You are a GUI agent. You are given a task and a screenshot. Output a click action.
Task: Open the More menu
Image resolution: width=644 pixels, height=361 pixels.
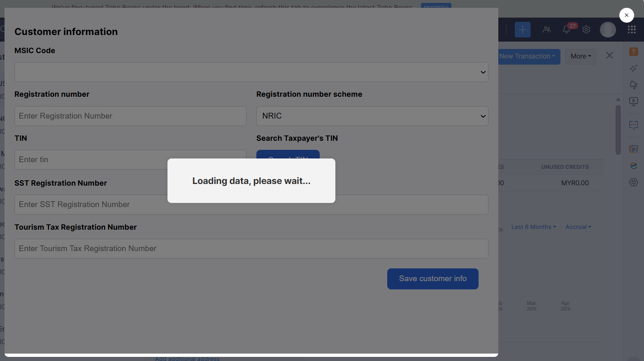click(581, 56)
